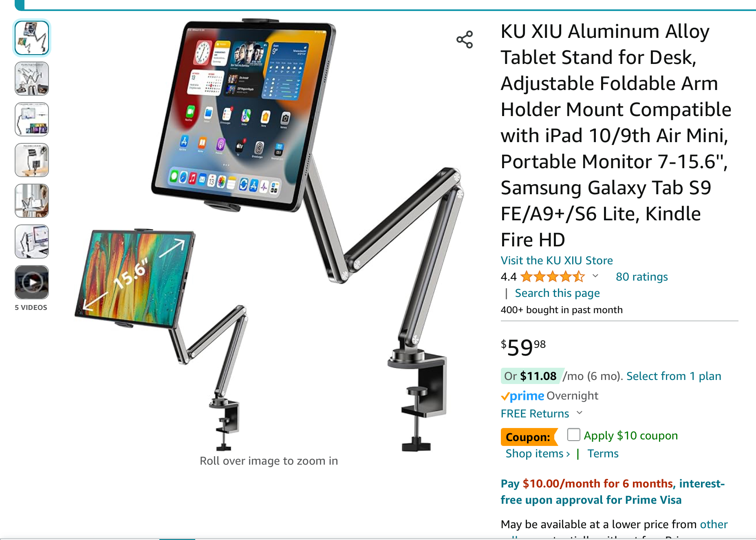Image resolution: width=756 pixels, height=540 pixels.
Task: Click Search this page link
Action: point(557,293)
